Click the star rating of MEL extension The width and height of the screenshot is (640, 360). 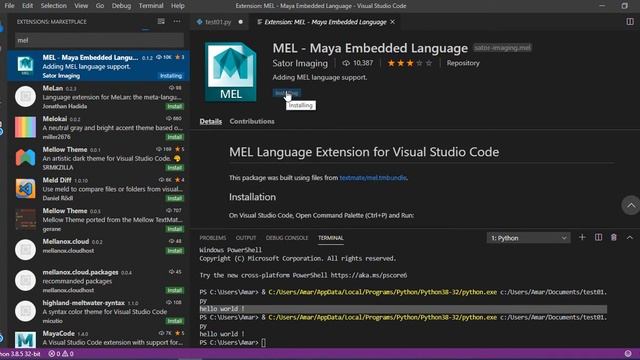409,63
